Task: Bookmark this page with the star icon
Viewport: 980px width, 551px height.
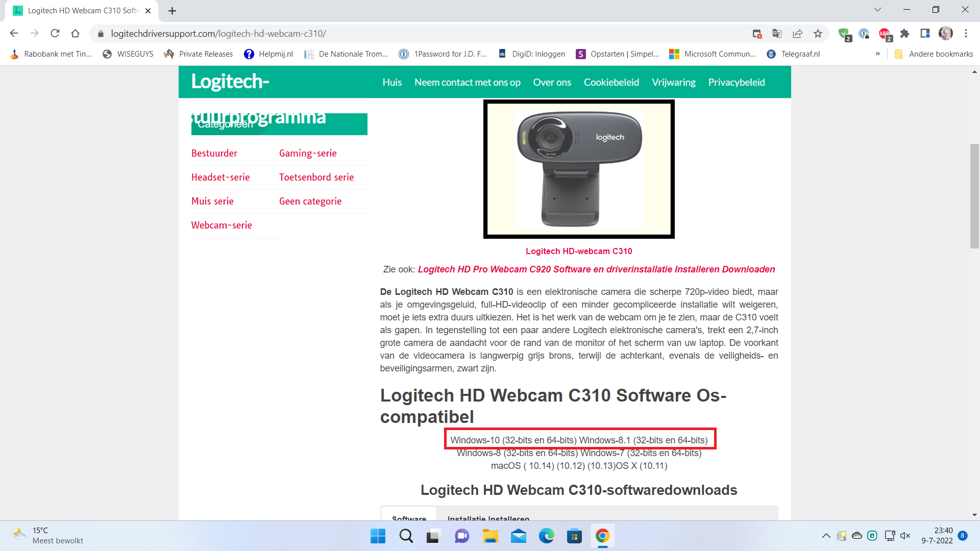Action: [818, 34]
